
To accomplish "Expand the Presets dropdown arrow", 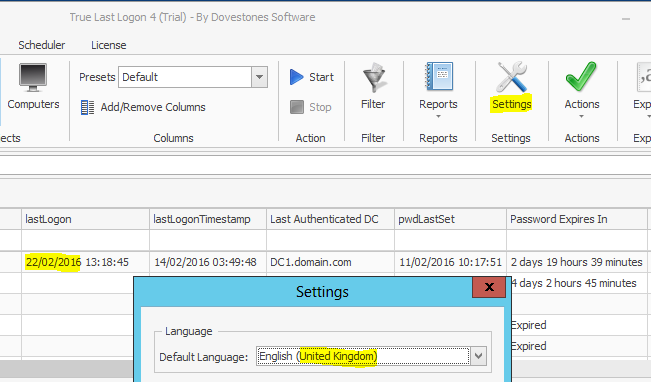I will 259,77.
